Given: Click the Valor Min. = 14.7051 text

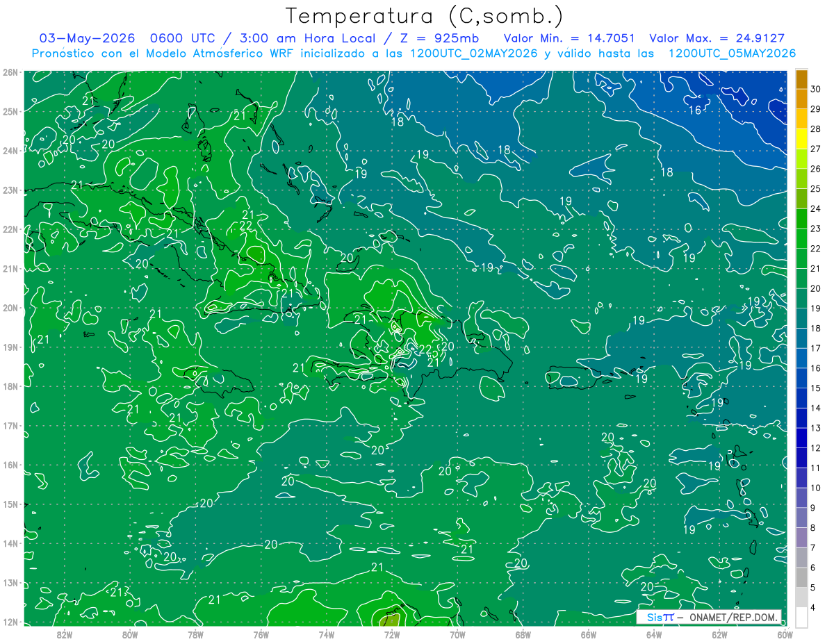Looking at the screenshot, I should [x=571, y=38].
